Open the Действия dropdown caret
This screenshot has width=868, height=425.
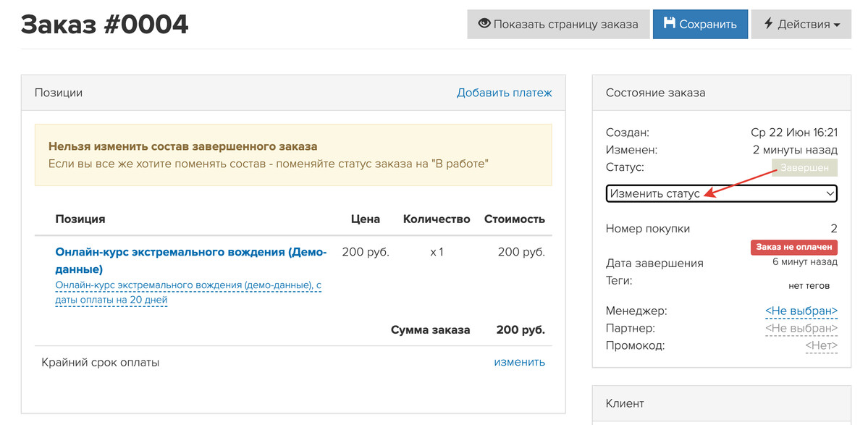point(836,25)
